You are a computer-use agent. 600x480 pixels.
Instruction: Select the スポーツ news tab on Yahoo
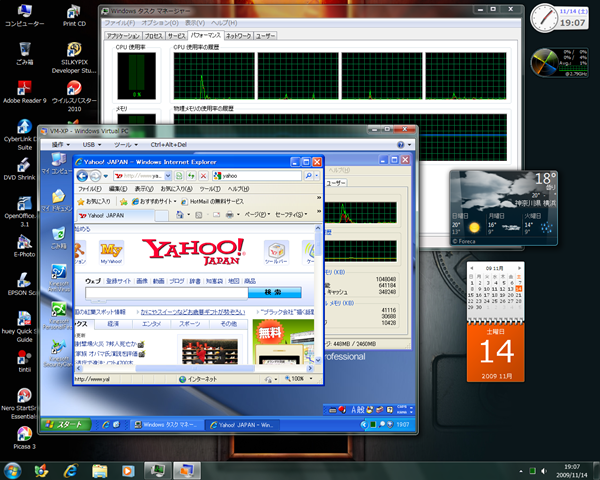pos(190,324)
